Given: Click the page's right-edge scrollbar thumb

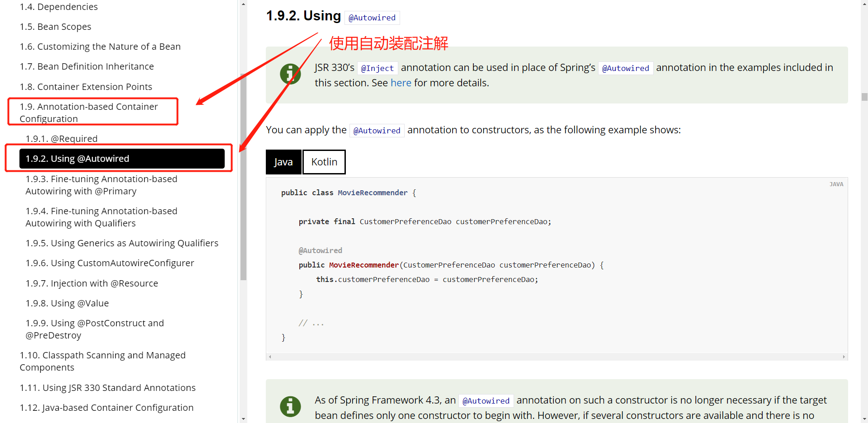Looking at the screenshot, I should 864,97.
